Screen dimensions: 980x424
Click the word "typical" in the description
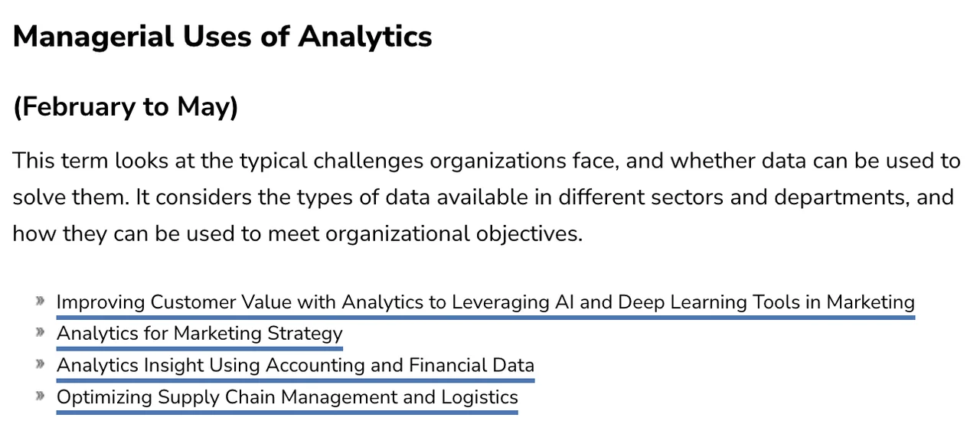click(x=273, y=161)
